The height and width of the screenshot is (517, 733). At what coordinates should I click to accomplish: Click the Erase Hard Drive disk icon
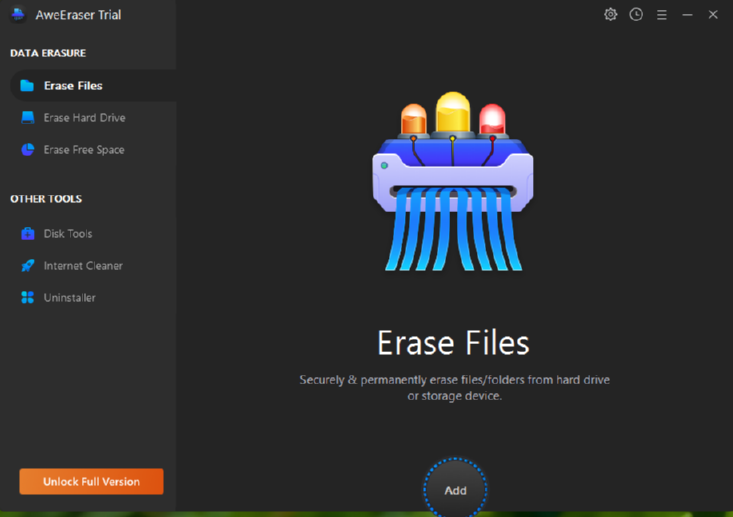(28, 117)
